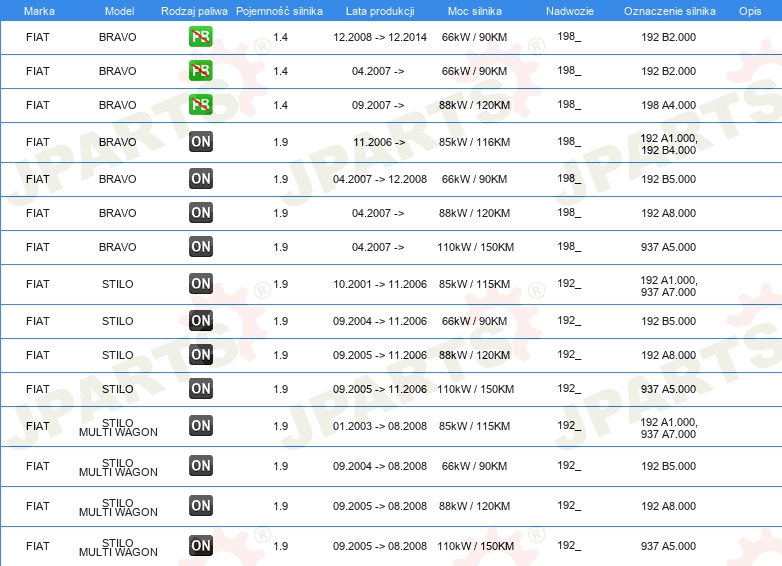Viewport: 782px width, 566px height.
Task: Click the Opis column header
Action: [x=750, y=11]
